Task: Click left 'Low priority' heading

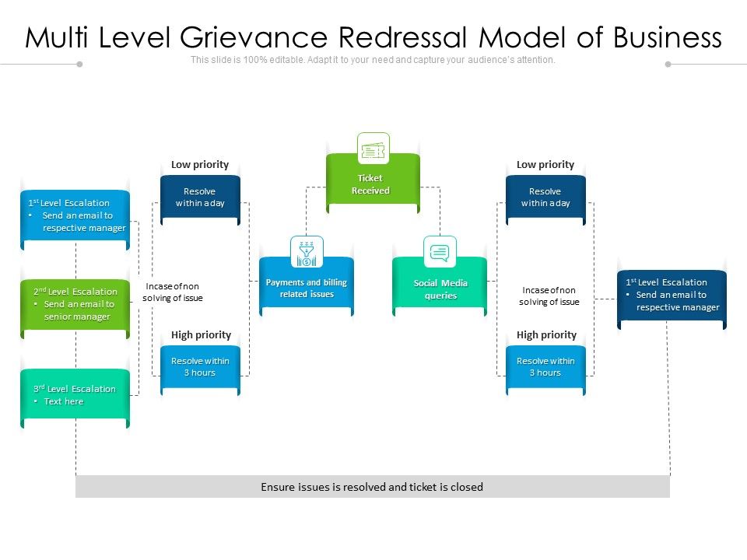Action: (x=200, y=164)
